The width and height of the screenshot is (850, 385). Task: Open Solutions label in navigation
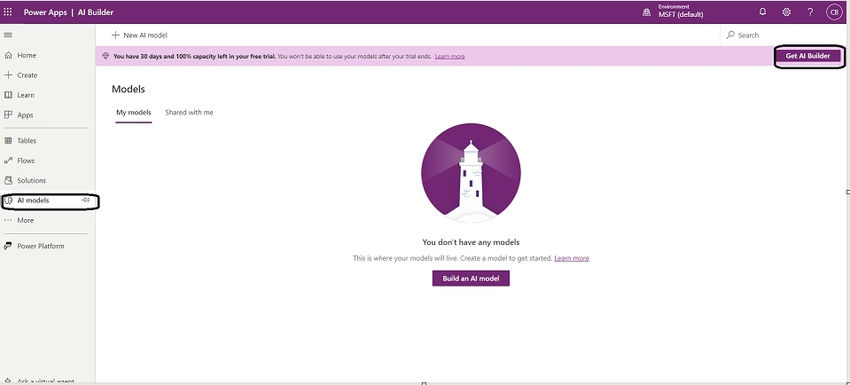[31, 181]
